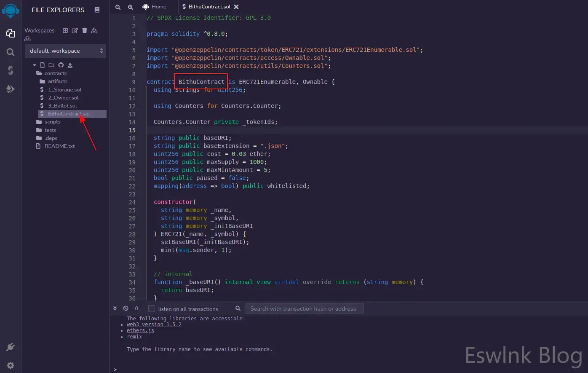Close the BithuContract.sol tab
This screenshot has height=373, width=588.
coord(236,7)
